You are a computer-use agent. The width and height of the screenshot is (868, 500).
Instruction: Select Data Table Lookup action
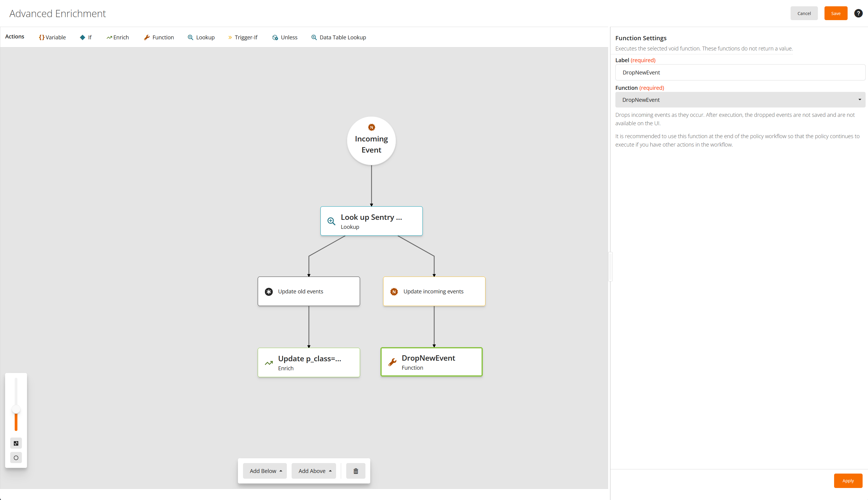tap(339, 38)
